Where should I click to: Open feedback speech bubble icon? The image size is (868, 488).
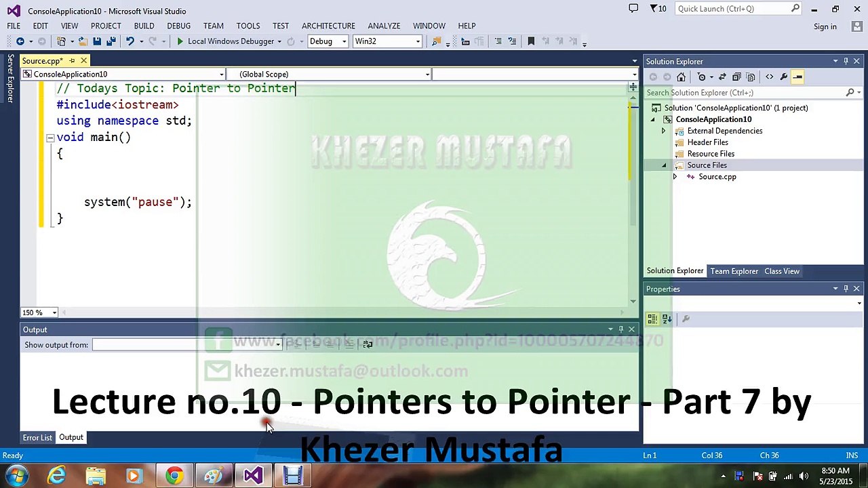tap(633, 9)
